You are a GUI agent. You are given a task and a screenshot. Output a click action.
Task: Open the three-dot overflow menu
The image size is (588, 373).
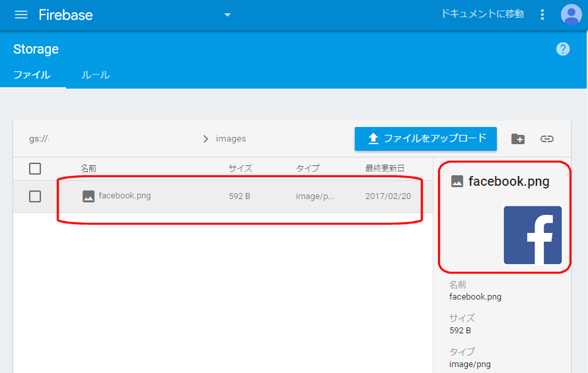click(542, 15)
